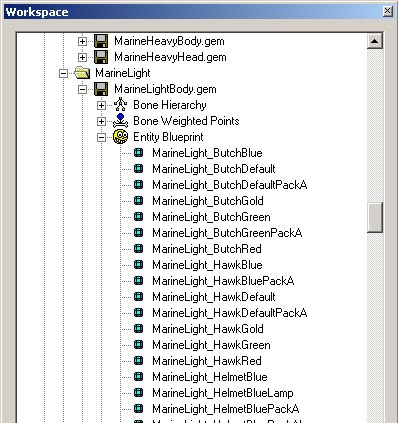The height and width of the screenshot is (423, 398).
Task: Select MarineHeavyHead.gem label
Action: point(170,57)
